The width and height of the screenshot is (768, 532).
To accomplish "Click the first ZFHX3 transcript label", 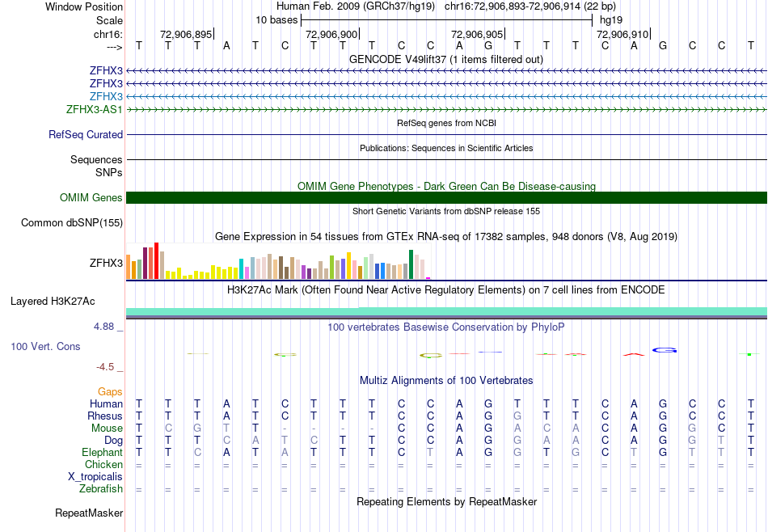I will pos(106,70).
